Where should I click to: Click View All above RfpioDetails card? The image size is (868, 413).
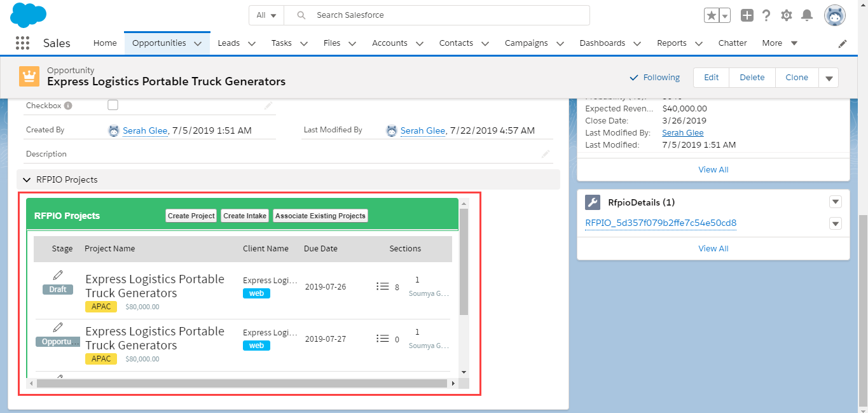713,169
